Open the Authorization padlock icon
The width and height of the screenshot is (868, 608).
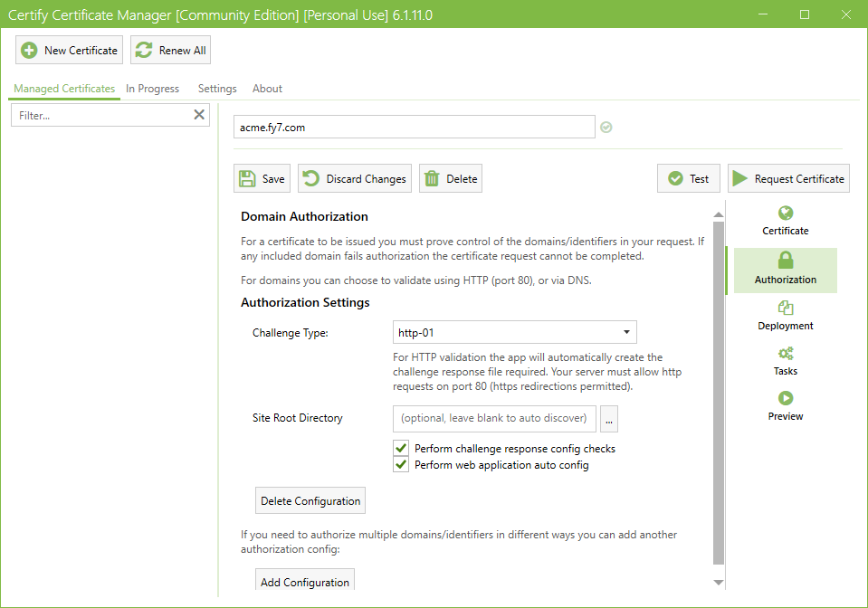coord(786,260)
